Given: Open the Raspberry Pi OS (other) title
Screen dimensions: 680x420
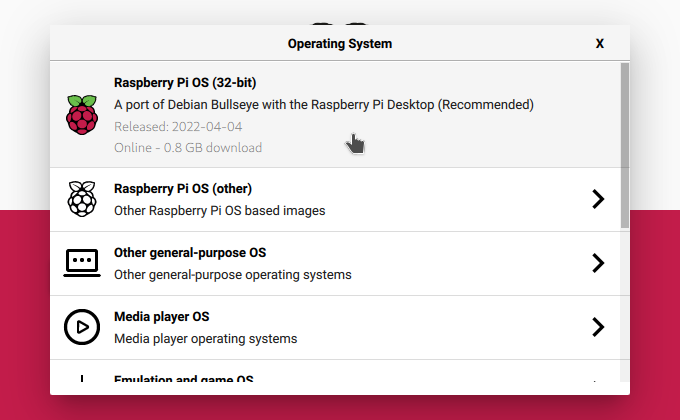Looking at the screenshot, I should [183, 189].
